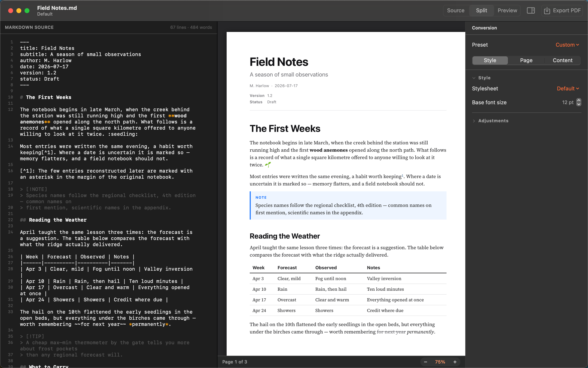Screen dimensions: 588x368
Task: Click the Conversion panel title
Action: tap(484, 28)
